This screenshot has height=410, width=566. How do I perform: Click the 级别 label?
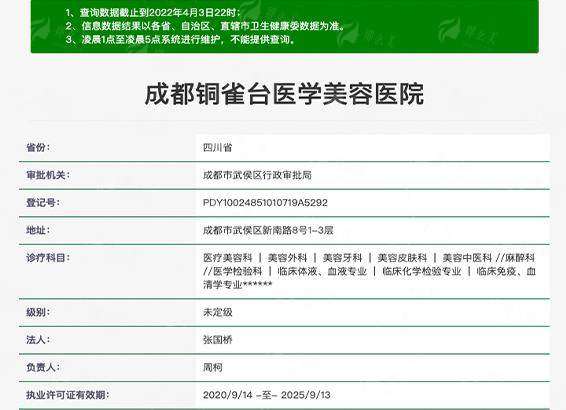(x=38, y=312)
